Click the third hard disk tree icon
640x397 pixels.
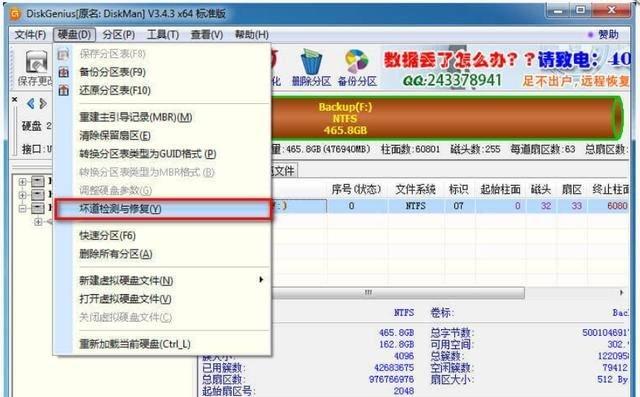click(x=38, y=208)
